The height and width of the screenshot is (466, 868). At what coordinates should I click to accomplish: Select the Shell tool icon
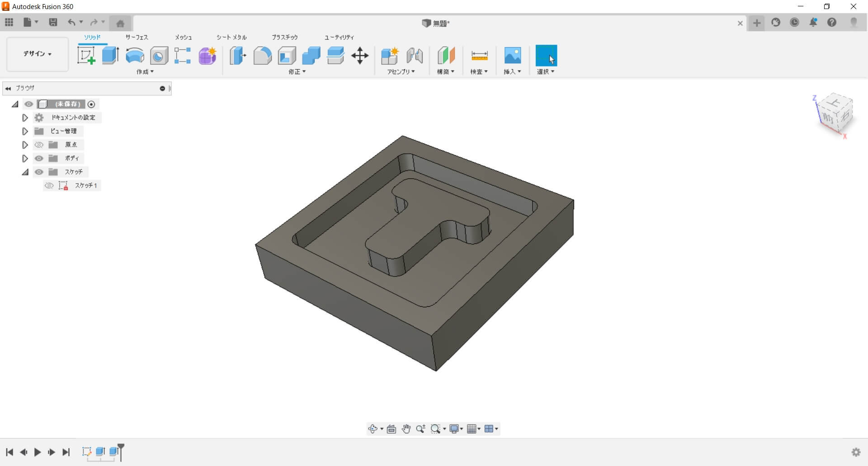[287, 56]
